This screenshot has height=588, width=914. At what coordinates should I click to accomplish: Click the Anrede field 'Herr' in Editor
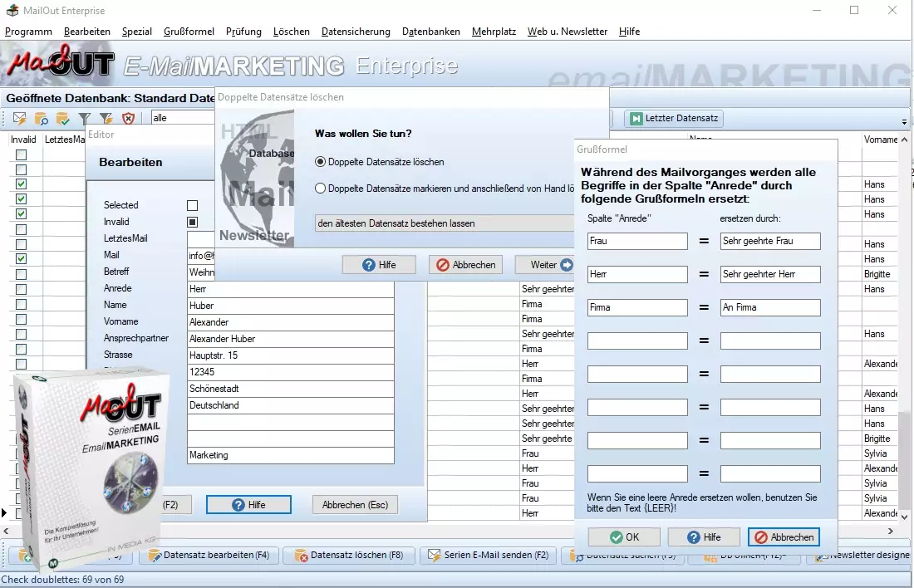coord(290,289)
